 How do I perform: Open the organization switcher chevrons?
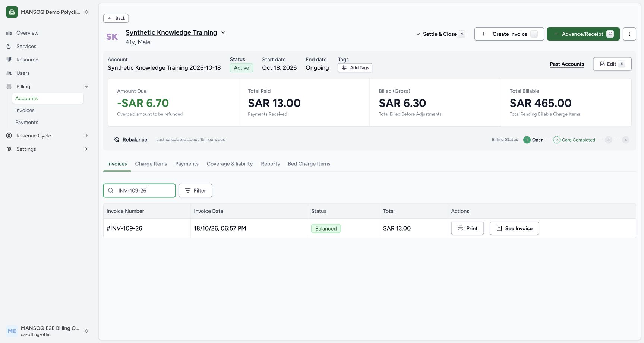(86, 12)
